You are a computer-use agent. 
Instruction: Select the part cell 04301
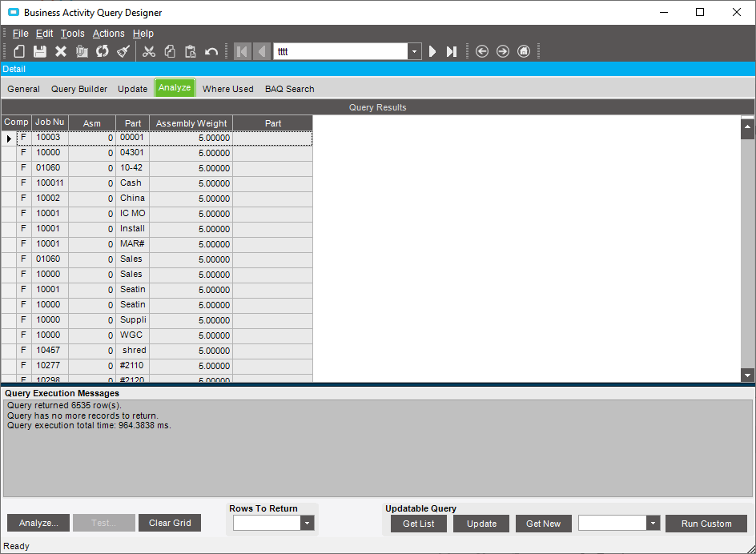click(133, 153)
